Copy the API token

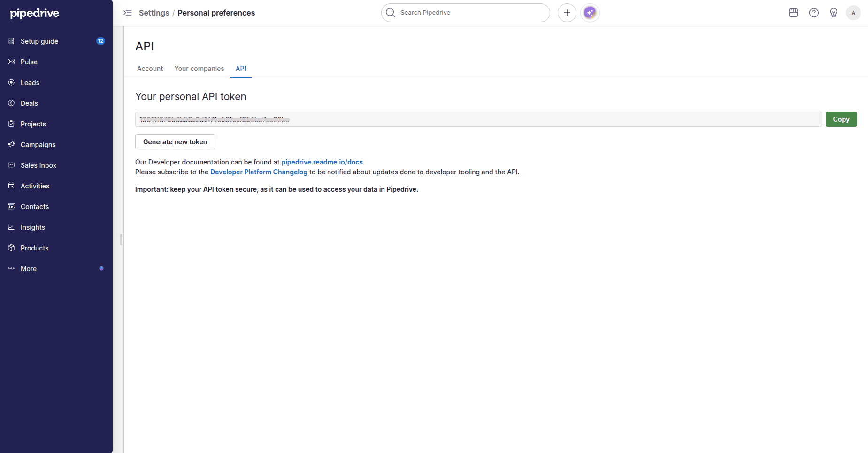(x=841, y=119)
